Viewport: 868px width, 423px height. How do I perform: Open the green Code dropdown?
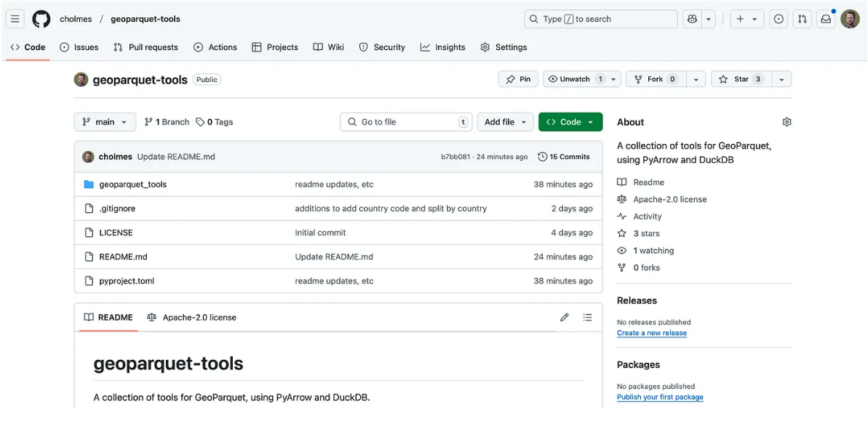click(x=570, y=122)
